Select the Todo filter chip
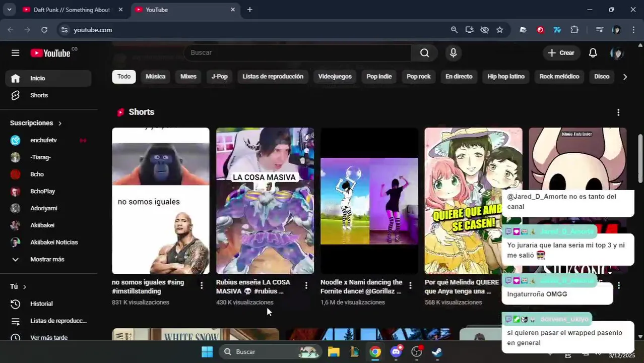 pos(124,77)
